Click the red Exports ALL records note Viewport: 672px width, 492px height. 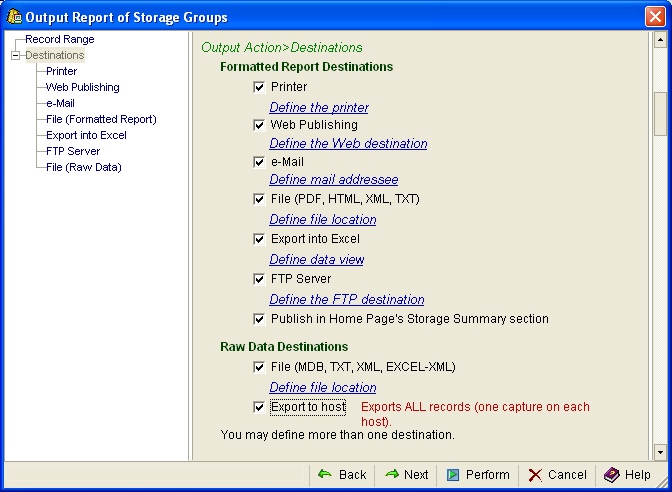tap(475, 414)
